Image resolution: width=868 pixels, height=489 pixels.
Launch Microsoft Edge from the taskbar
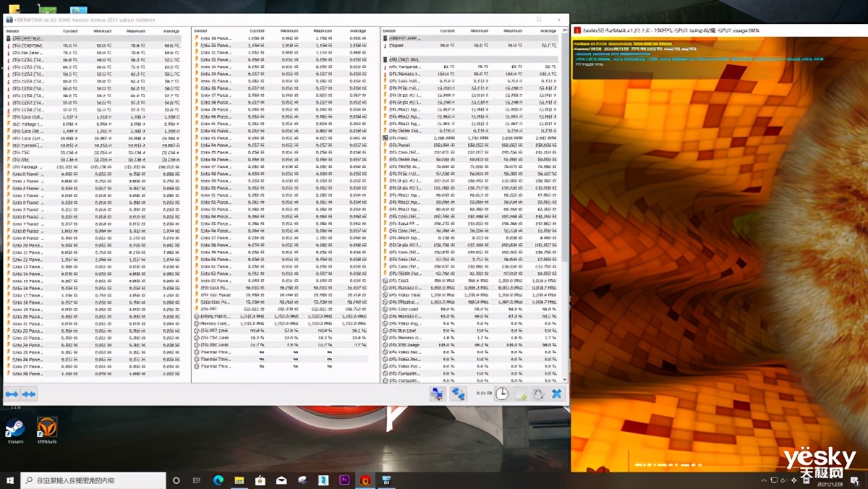point(218,480)
